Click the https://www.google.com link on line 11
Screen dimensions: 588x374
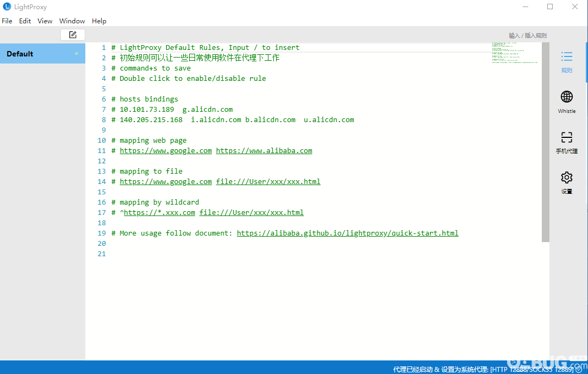[x=166, y=151]
